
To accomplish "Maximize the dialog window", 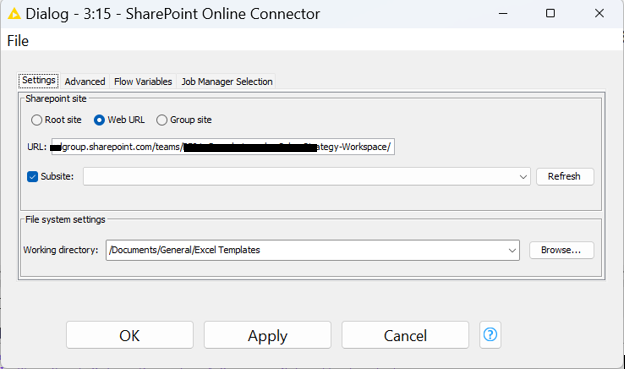I will pos(550,14).
